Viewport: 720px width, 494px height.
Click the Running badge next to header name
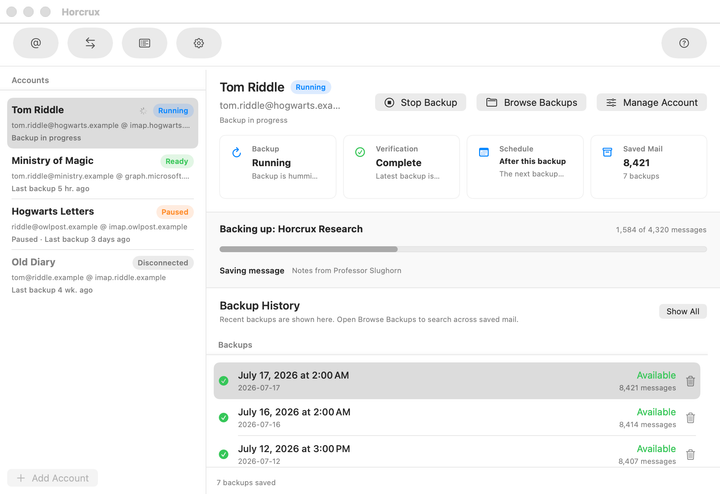click(x=310, y=87)
